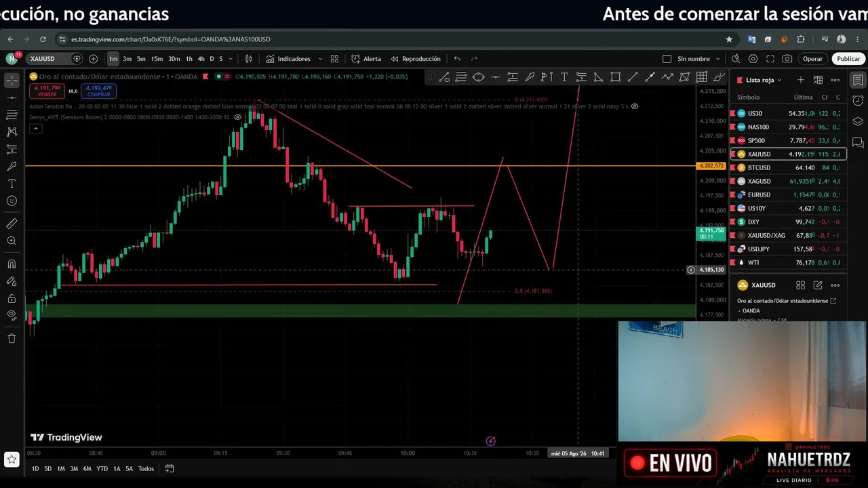Viewport: 868px width, 488px height.
Task: Switch to the 3m timeframe
Action: tap(127, 59)
